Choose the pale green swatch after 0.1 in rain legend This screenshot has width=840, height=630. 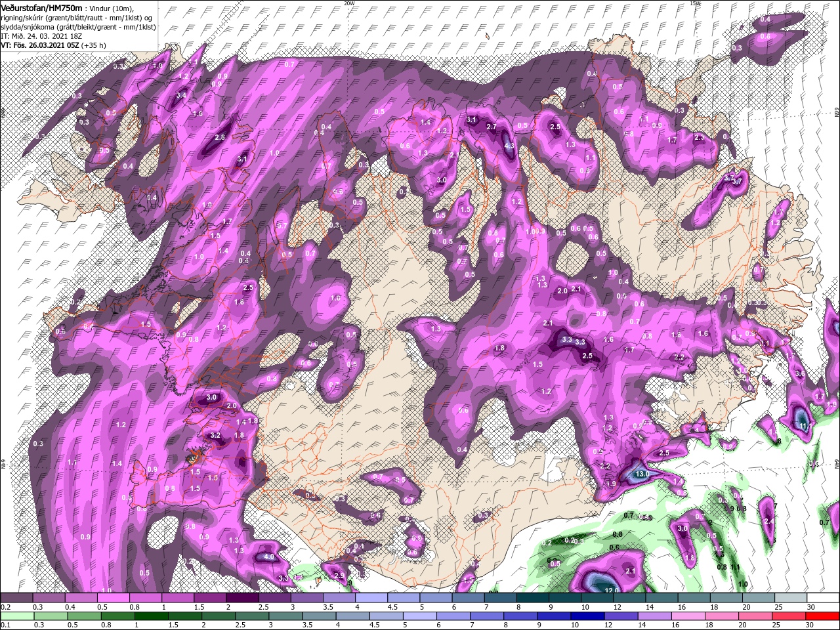click(x=16, y=616)
